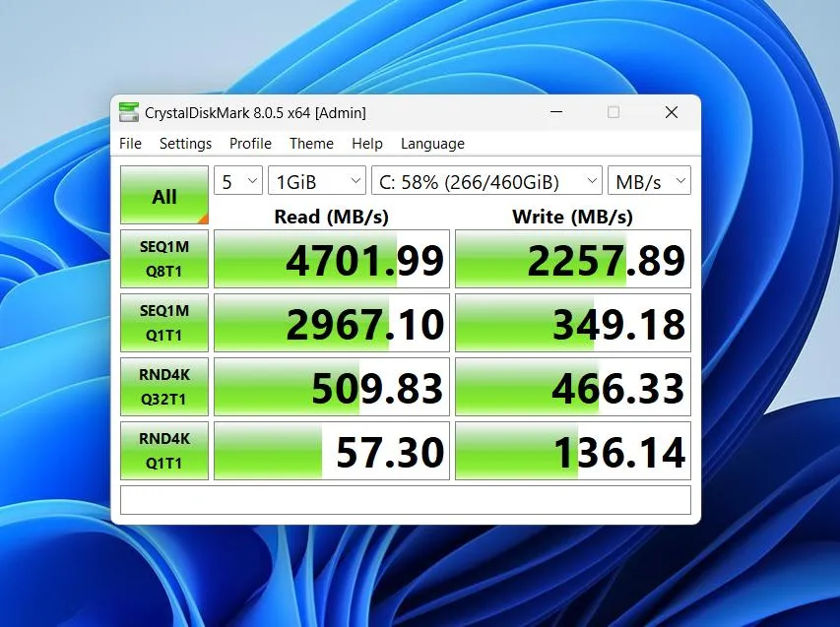Open the Settings menu
This screenshot has height=627, width=840.
click(x=185, y=144)
